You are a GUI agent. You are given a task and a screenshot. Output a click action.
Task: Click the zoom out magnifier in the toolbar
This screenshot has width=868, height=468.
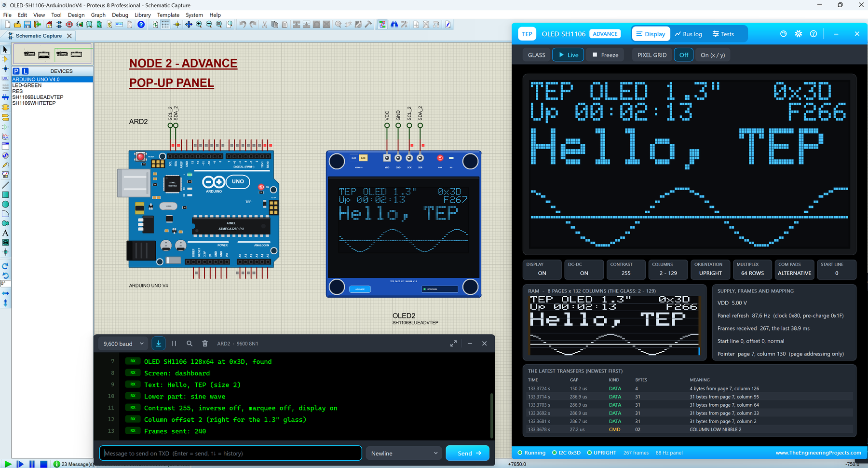(209, 25)
